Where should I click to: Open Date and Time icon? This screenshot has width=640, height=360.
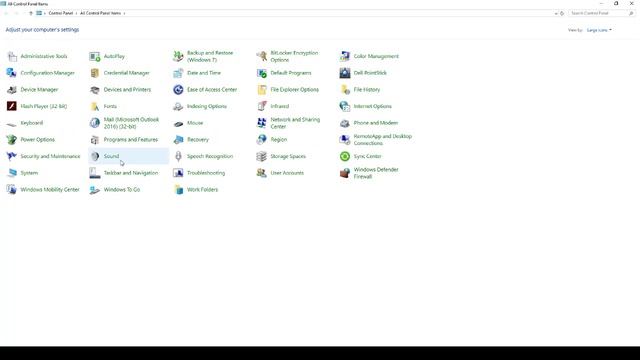click(178, 73)
